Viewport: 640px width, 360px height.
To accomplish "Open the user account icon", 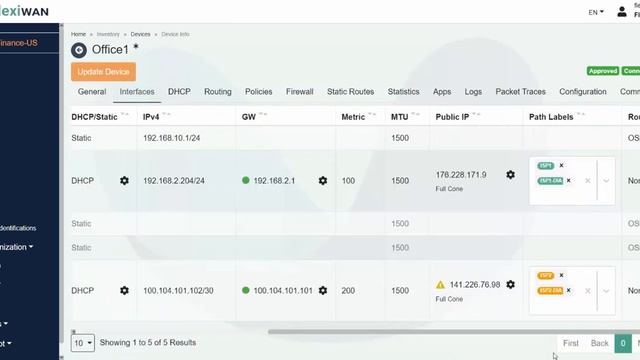I will [622, 12].
